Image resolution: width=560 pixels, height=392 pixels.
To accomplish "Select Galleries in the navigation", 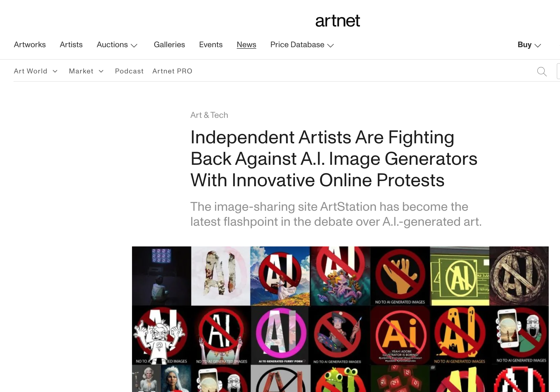I will click(169, 45).
